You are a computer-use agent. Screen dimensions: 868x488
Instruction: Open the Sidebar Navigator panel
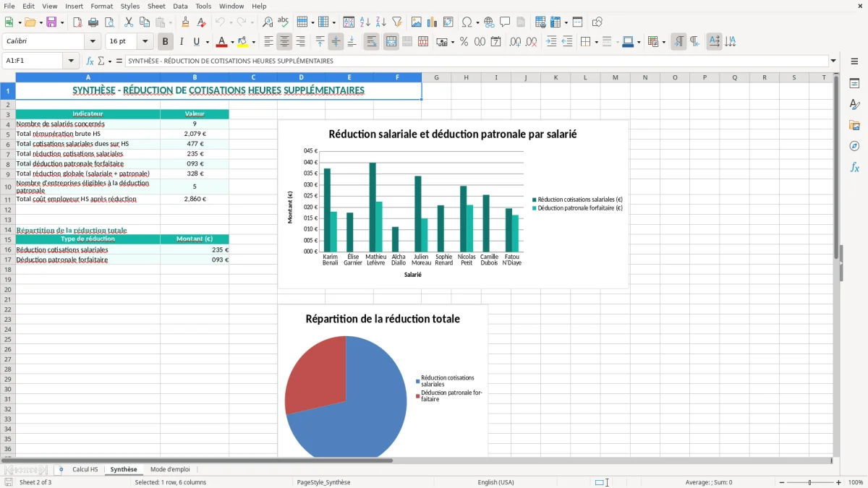pos(854,146)
